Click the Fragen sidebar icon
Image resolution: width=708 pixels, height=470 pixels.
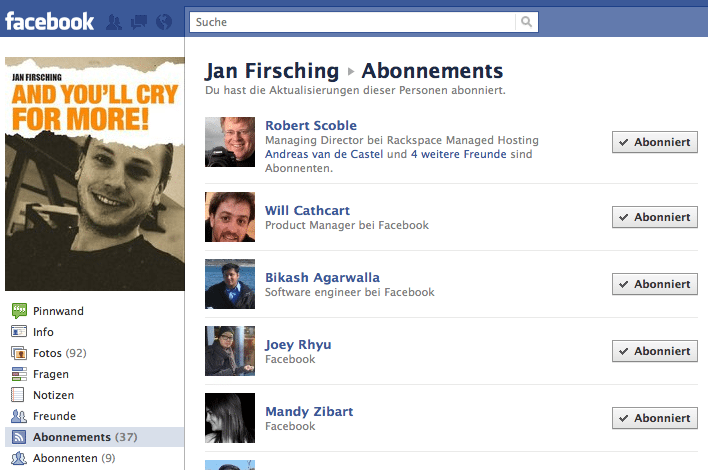click(x=19, y=374)
